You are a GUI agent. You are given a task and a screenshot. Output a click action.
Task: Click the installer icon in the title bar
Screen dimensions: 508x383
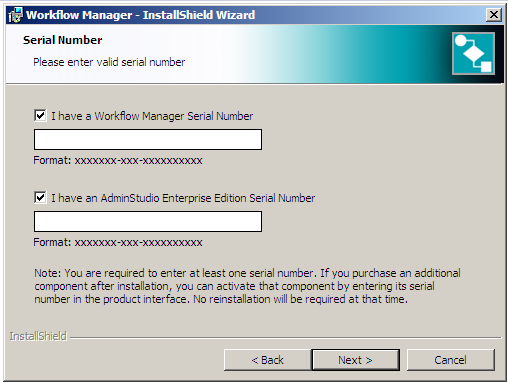pyautogui.click(x=15, y=15)
